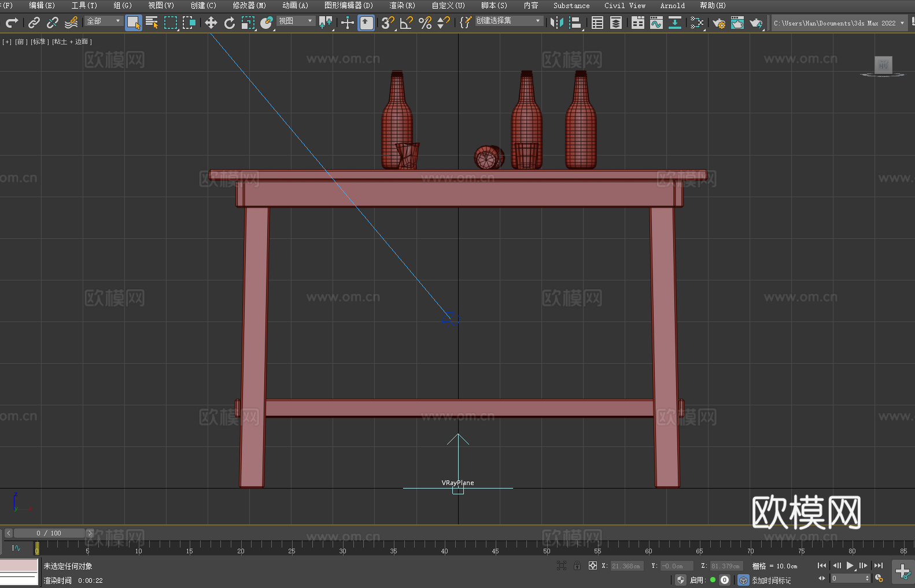
Task: Click the Unlink Selection icon
Action: [53, 23]
